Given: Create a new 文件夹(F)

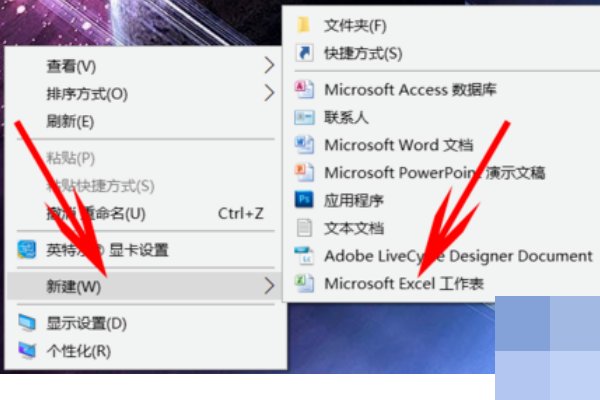Looking at the screenshot, I should pyautogui.click(x=444, y=25).
